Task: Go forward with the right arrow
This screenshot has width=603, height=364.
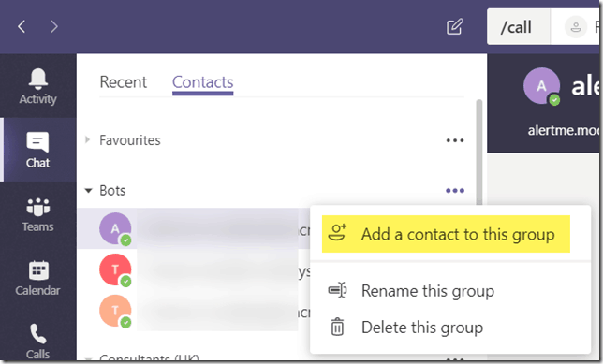Action: [x=54, y=26]
